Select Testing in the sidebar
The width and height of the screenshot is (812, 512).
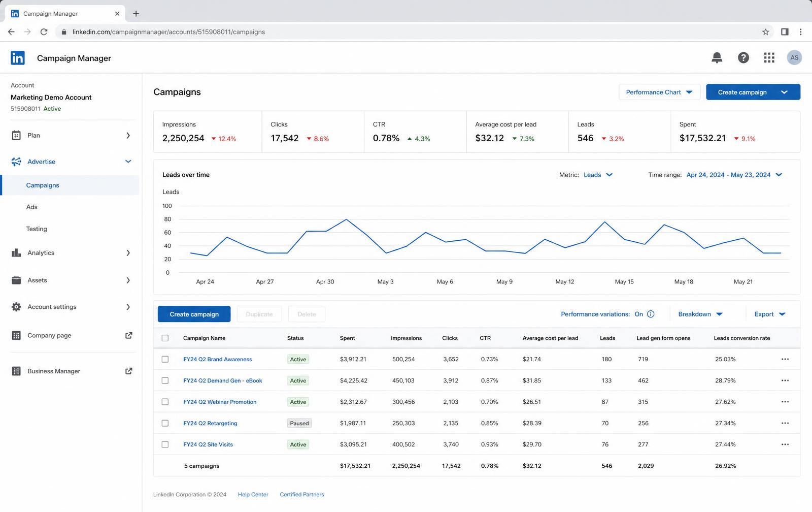tap(37, 229)
